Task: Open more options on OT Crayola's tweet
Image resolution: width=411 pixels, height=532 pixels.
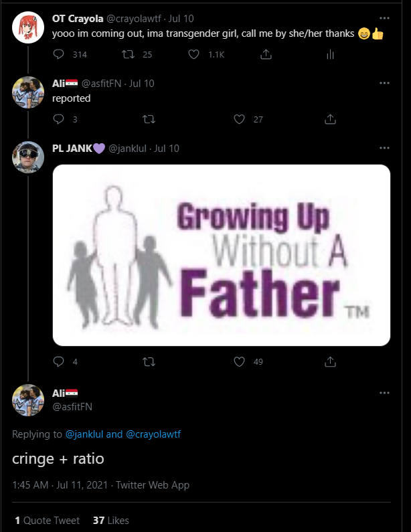Action: tap(384, 18)
